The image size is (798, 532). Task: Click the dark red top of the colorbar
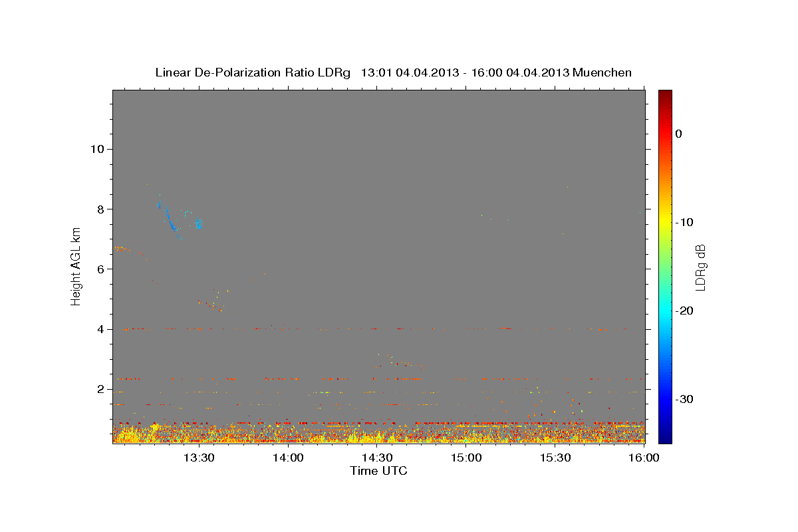[665, 94]
